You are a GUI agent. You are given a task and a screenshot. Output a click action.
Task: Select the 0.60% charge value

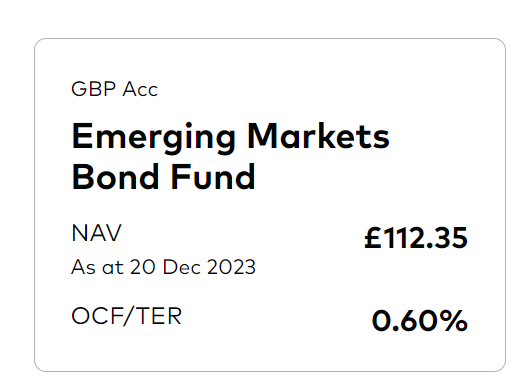coord(419,321)
